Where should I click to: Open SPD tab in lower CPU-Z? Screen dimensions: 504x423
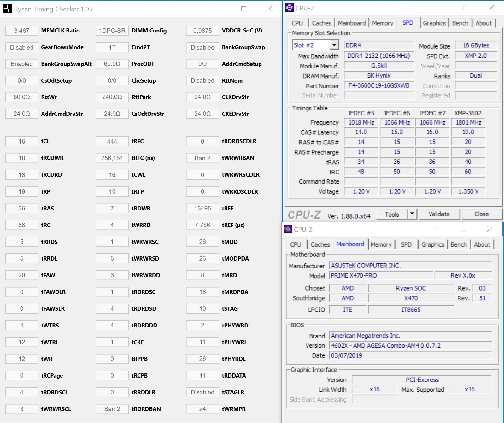[x=406, y=244]
